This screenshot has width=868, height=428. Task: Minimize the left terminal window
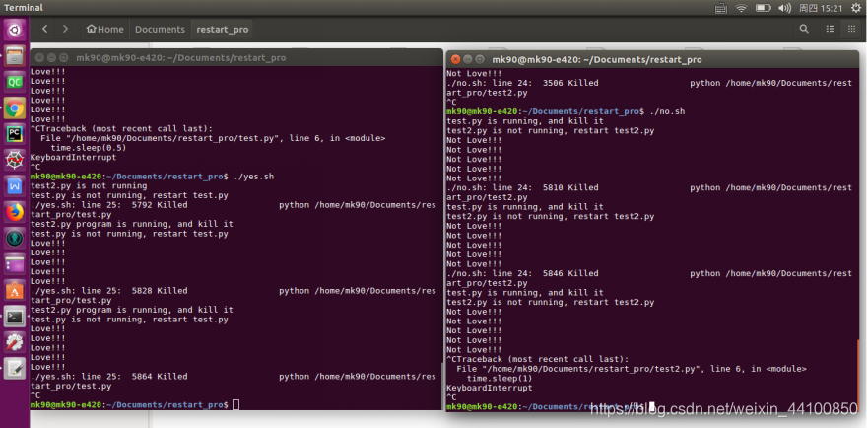pyautogui.click(x=51, y=57)
